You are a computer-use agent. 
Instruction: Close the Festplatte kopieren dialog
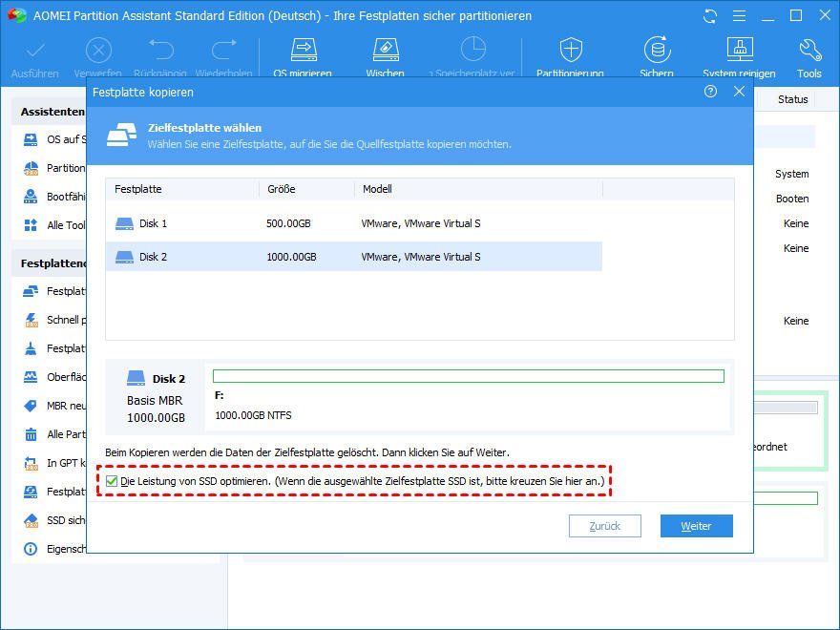739,92
